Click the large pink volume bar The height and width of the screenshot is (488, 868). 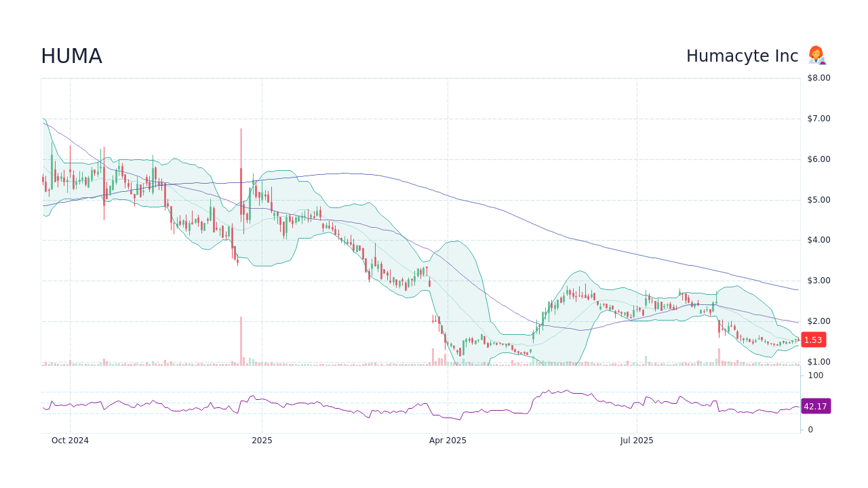(241, 339)
